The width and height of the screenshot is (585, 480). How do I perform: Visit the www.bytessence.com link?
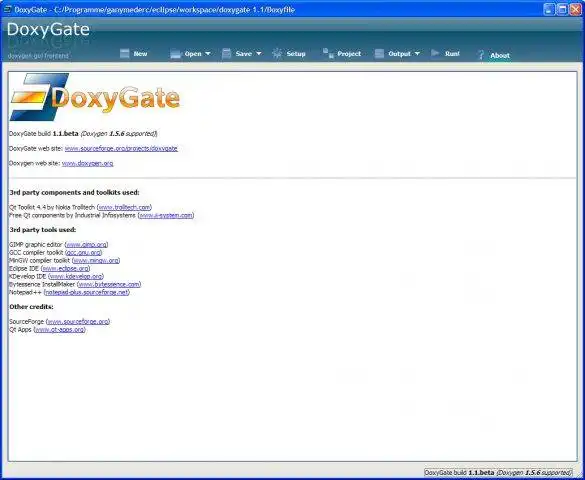click(x=109, y=284)
